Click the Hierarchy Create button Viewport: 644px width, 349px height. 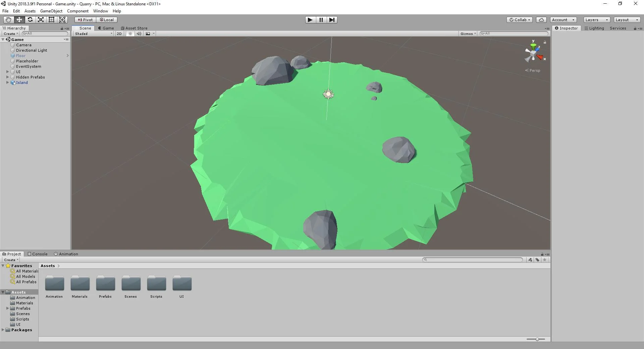point(11,34)
